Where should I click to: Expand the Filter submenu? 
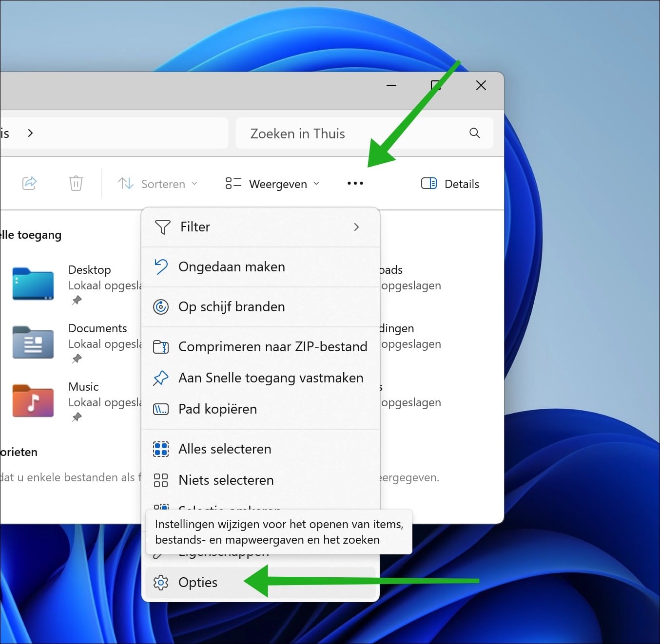click(x=261, y=227)
